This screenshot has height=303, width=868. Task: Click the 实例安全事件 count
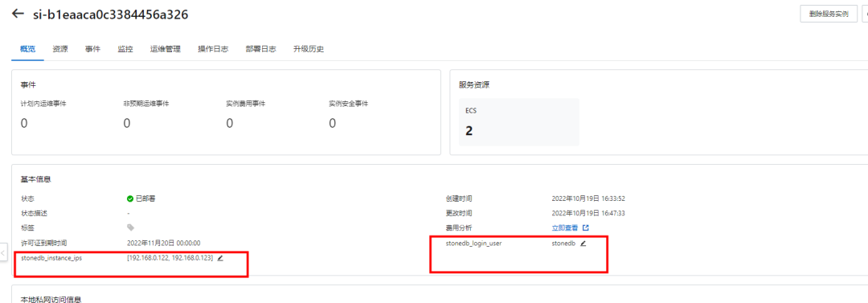click(332, 123)
